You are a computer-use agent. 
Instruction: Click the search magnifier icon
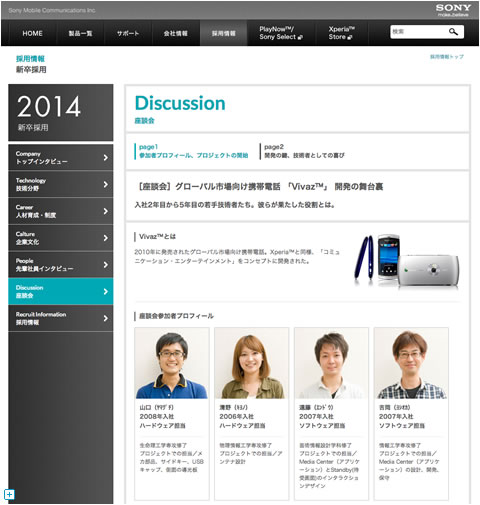point(453,32)
